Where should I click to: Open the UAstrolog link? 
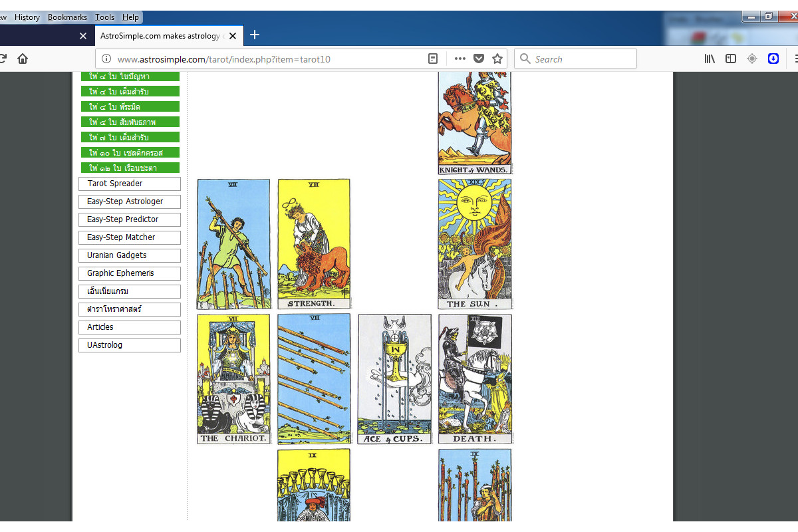point(130,345)
